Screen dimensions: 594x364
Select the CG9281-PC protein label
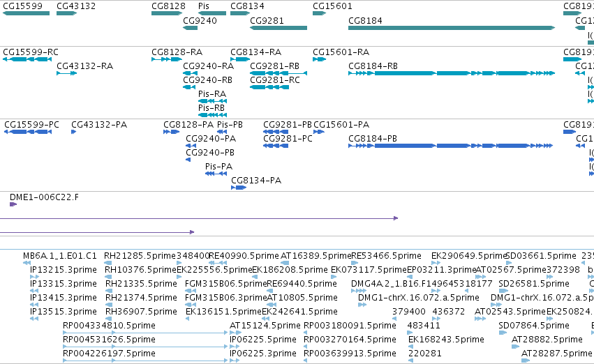(288, 139)
